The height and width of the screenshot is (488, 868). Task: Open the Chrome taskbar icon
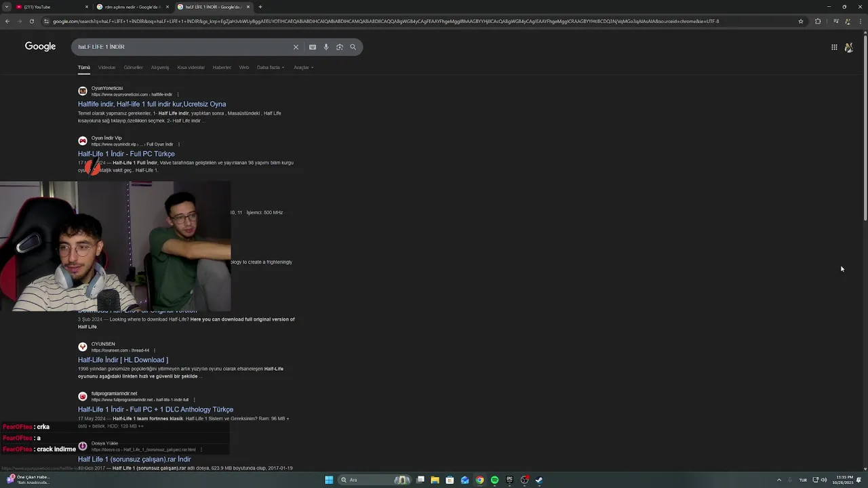(x=479, y=480)
